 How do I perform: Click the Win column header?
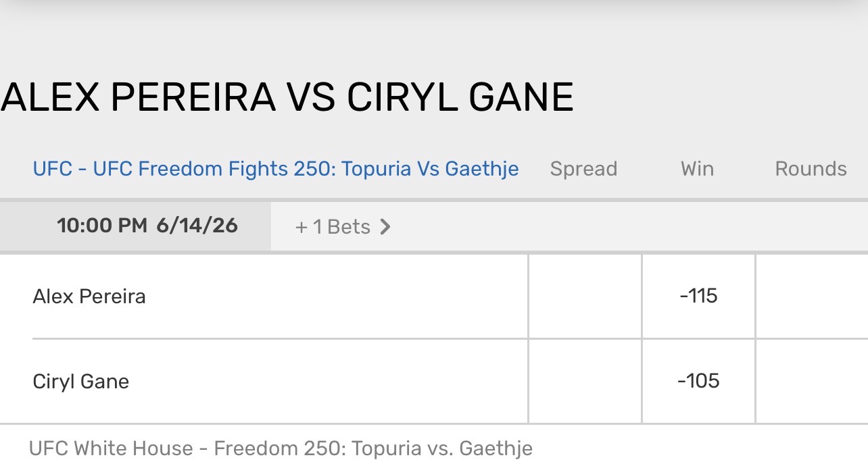pos(697,169)
